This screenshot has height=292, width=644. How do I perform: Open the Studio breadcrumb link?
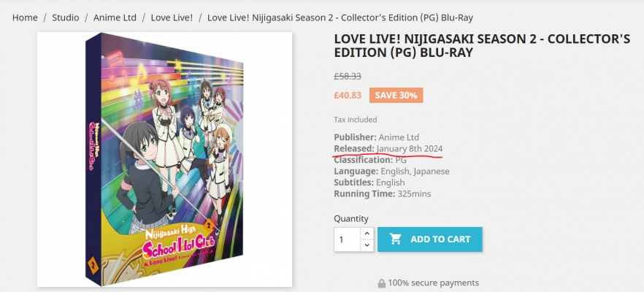(65, 17)
